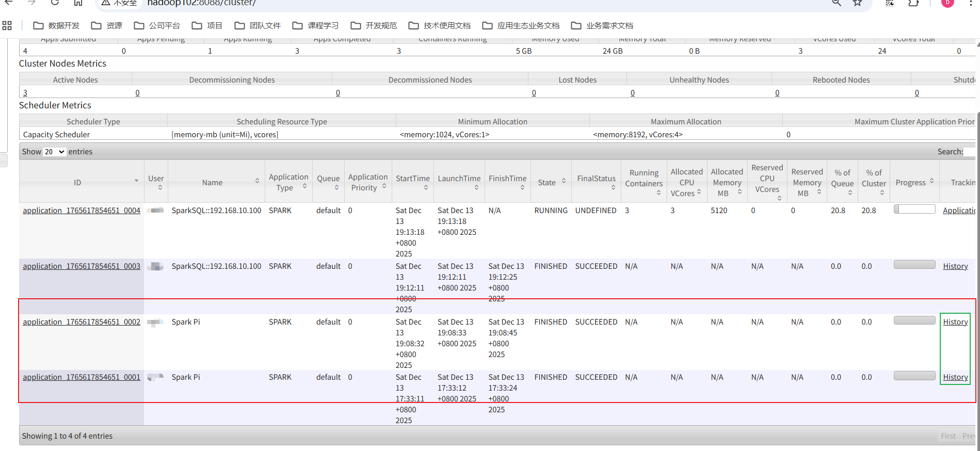
Task: Sort applications by Name column
Action: pos(216,181)
